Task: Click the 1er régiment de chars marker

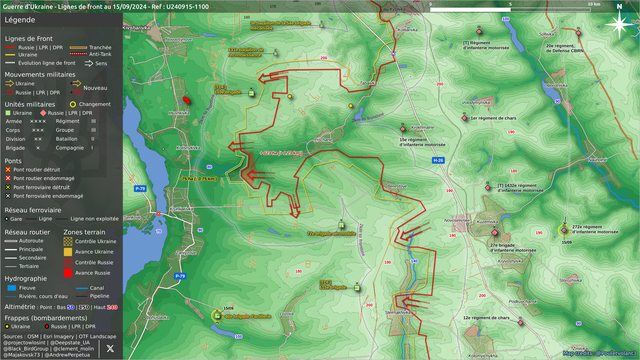Action: [464, 118]
